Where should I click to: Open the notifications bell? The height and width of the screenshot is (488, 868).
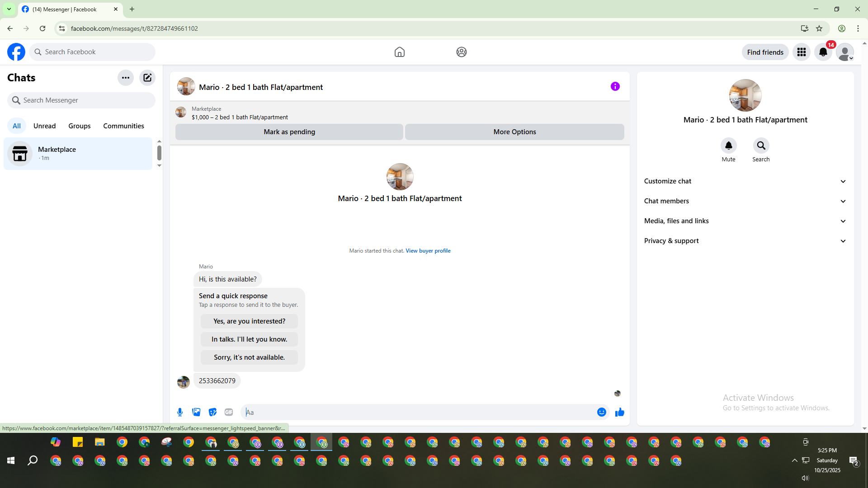pyautogui.click(x=823, y=52)
